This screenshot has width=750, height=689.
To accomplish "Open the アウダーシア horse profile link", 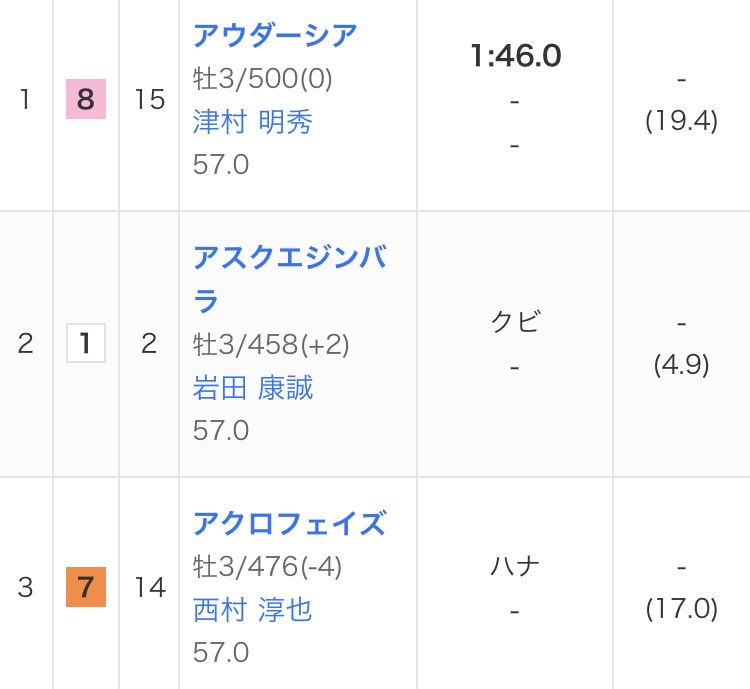I will point(275,35).
